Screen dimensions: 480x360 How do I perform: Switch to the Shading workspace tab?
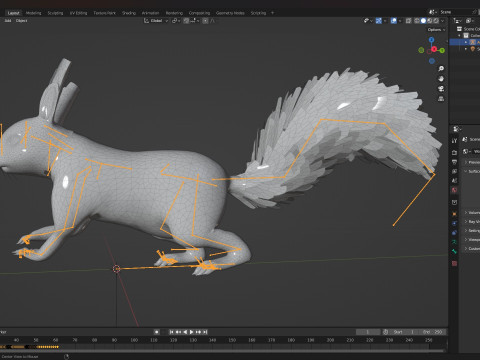(129, 13)
